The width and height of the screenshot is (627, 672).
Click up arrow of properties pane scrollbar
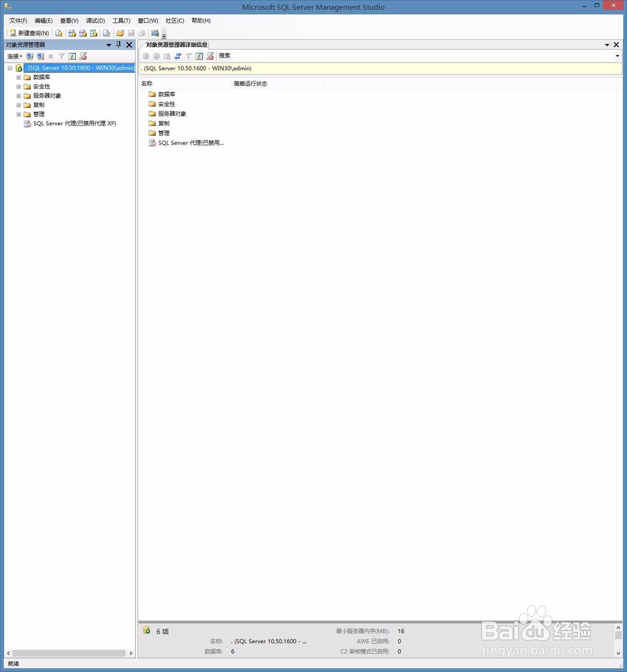pos(618,628)
